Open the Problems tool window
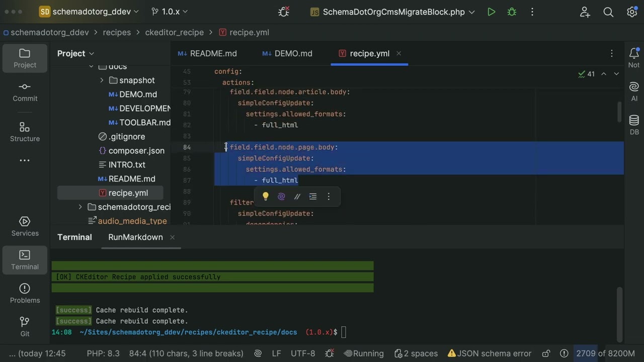This screenshot has width=644, height=362. point(25,293)
